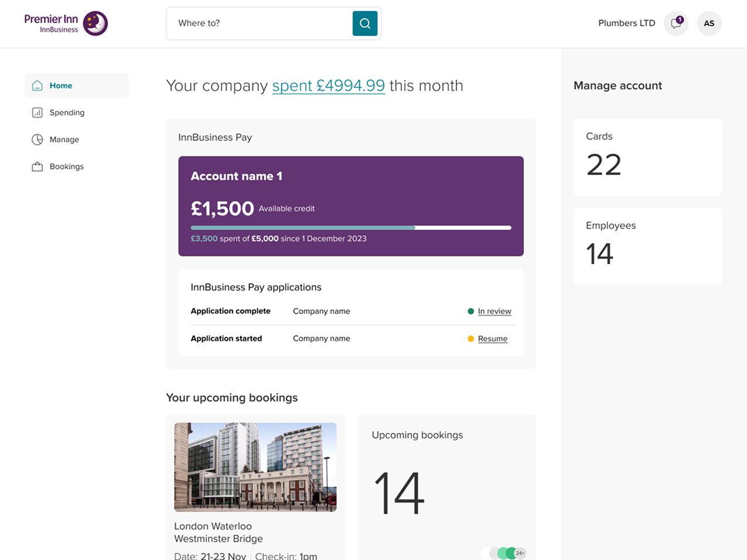Image resolution: width=747 pixels, height=560 pixels.
Task: Click the Manage pie chart icon
Action: point(37,139)
